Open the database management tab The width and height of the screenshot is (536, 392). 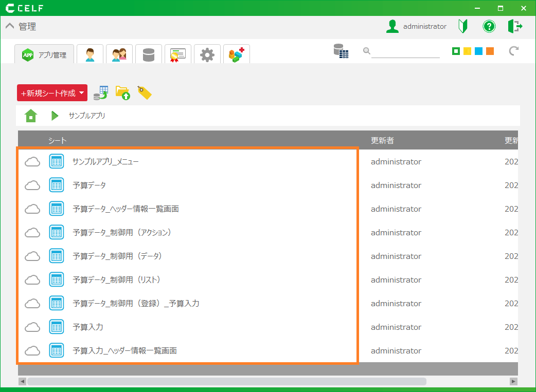coord(149,54)
